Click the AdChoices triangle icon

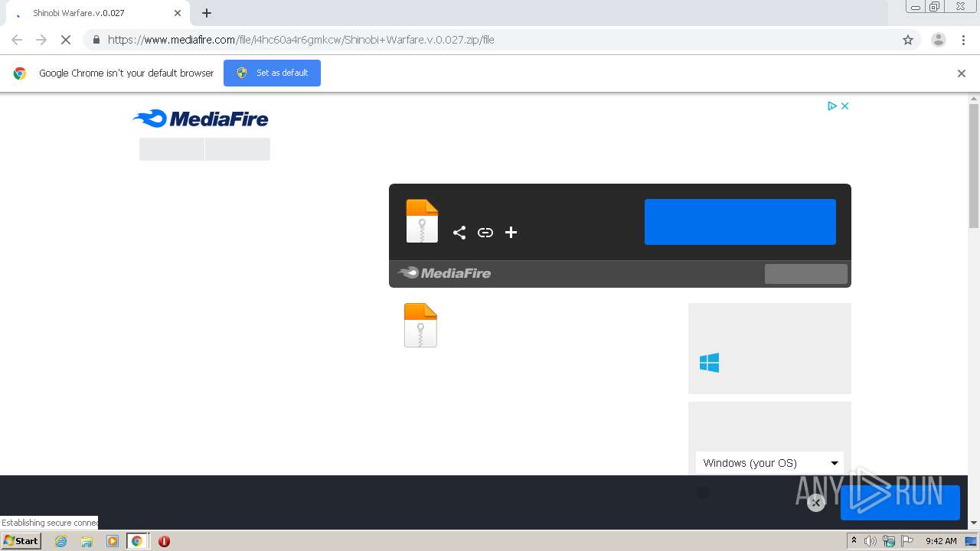click(832, 106)
